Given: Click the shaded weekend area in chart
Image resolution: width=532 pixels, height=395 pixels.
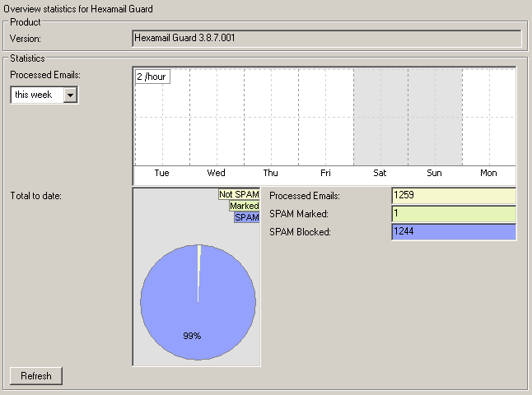Looking at the screenshot, I should [407, 115].
